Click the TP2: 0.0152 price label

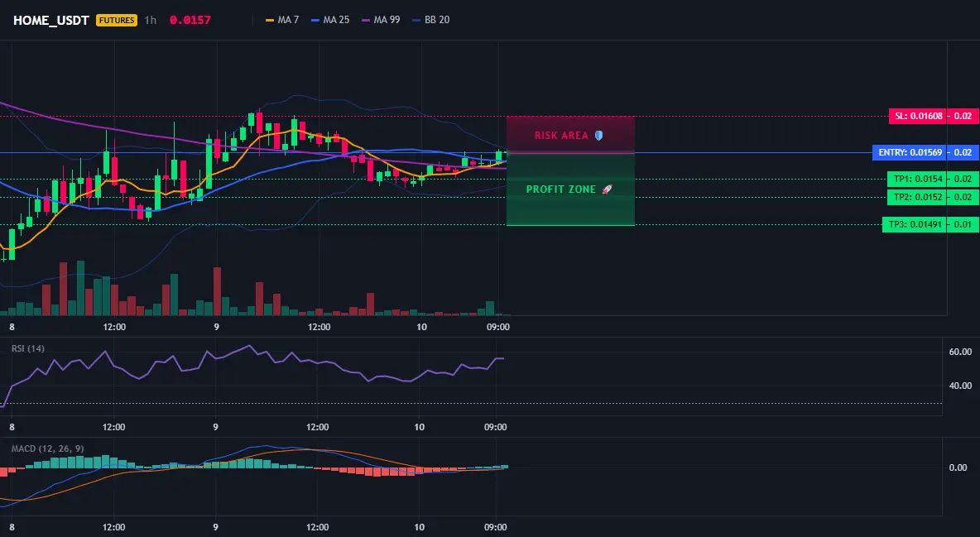pos(917,197)
